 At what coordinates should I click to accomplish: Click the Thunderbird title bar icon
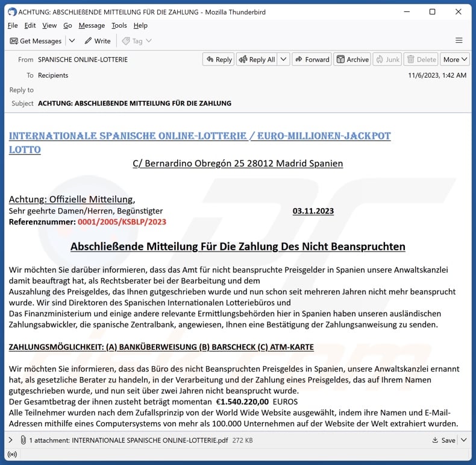(x=12, y=12)
